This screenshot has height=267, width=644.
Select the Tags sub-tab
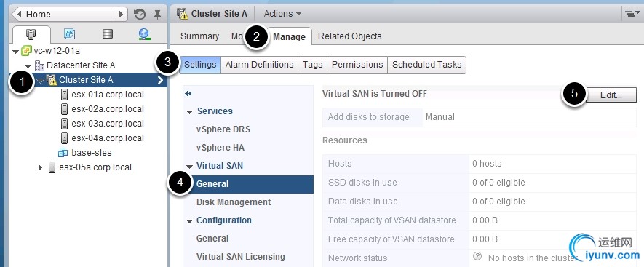313,65
